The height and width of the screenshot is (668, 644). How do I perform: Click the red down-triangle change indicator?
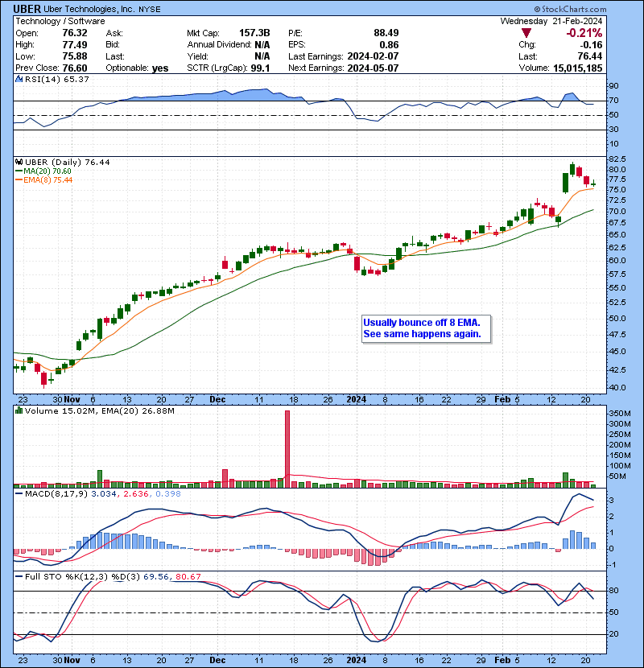pos(526,33)
